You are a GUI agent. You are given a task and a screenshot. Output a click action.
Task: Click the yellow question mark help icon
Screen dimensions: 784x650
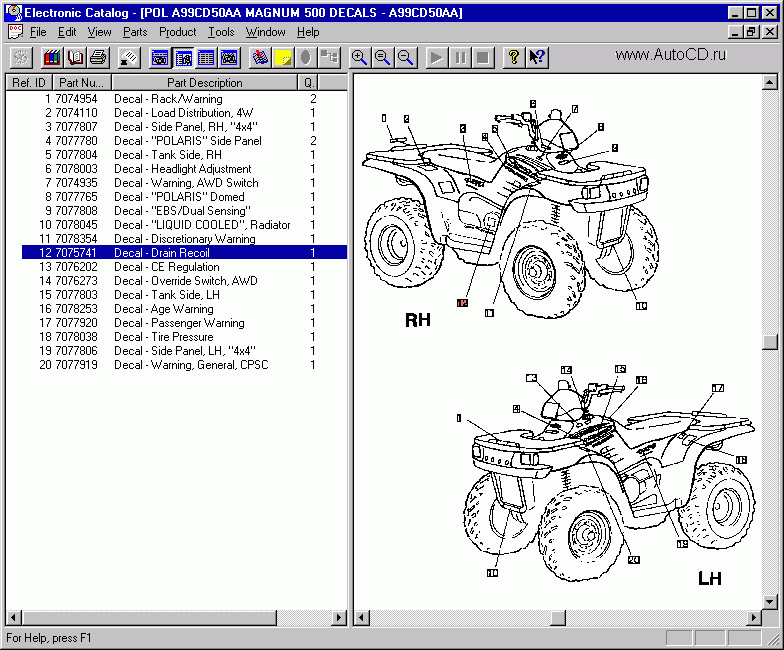click(x=514, y=58)
